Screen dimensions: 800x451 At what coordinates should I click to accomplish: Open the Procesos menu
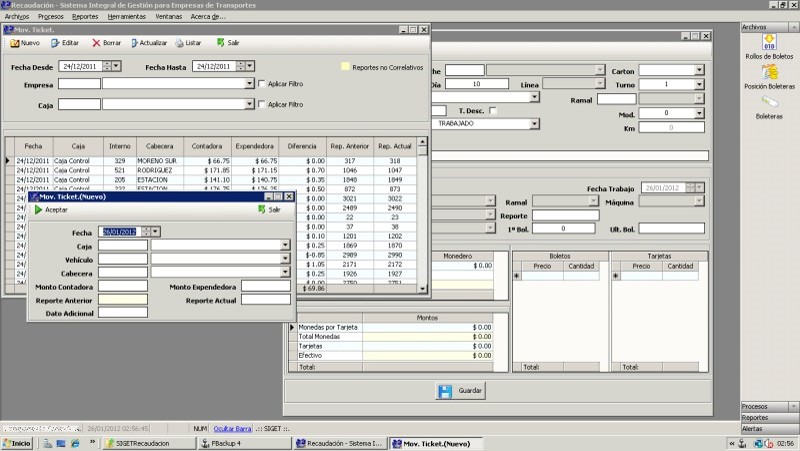(51, 17)
